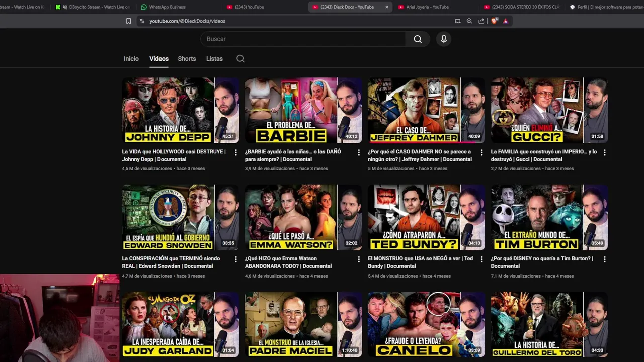The height and width of the screenshot is (362, 644).
Task: Open Jeffrey Dahmer video thumbnail
Action: (426, 110)
